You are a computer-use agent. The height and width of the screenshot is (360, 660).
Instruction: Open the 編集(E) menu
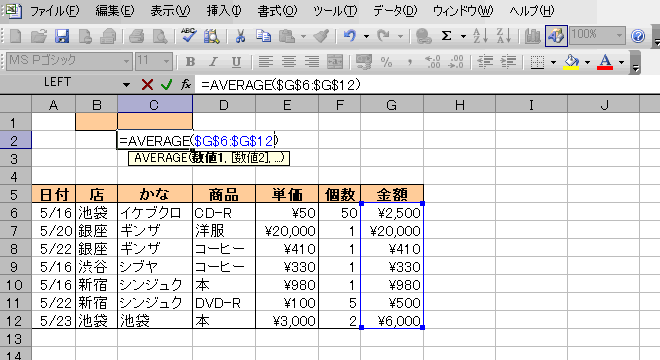point(114,11)
